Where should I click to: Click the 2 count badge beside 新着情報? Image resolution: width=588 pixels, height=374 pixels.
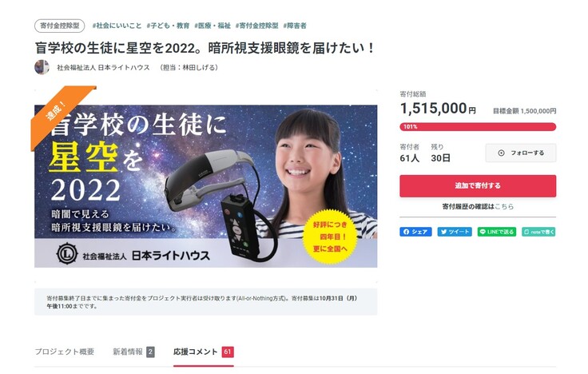pos(150,352)
